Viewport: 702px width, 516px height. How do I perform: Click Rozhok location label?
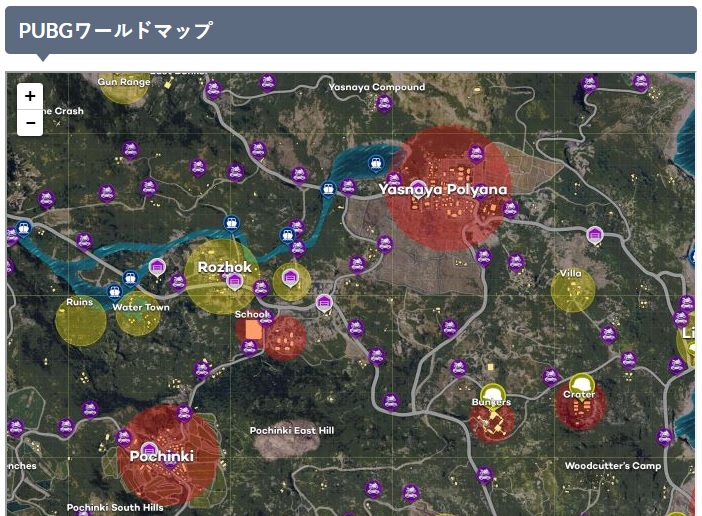pos(225,267)
